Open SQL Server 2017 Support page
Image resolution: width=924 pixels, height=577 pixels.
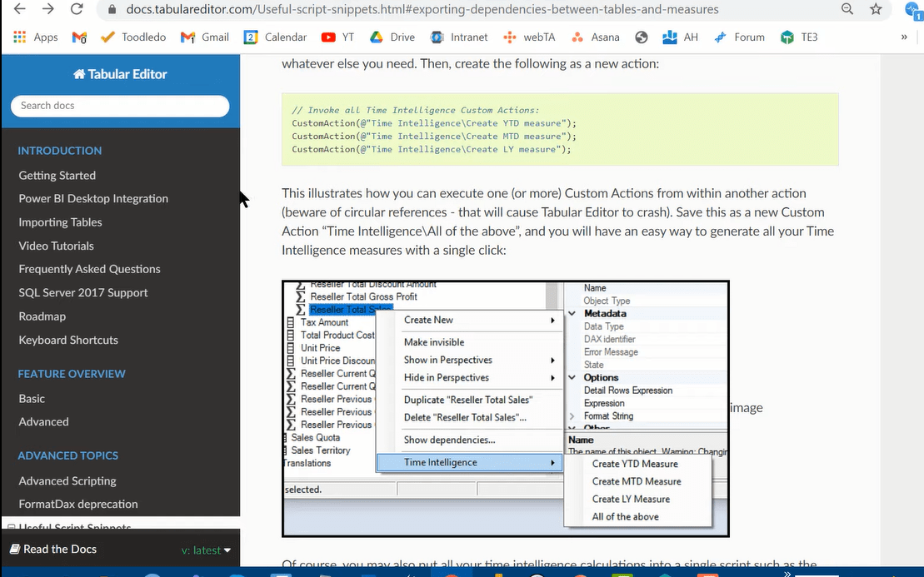coord(83,292)
